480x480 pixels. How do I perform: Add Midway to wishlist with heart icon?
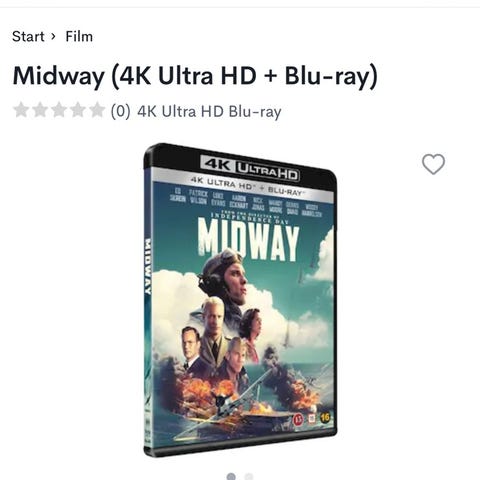point(433,164)
